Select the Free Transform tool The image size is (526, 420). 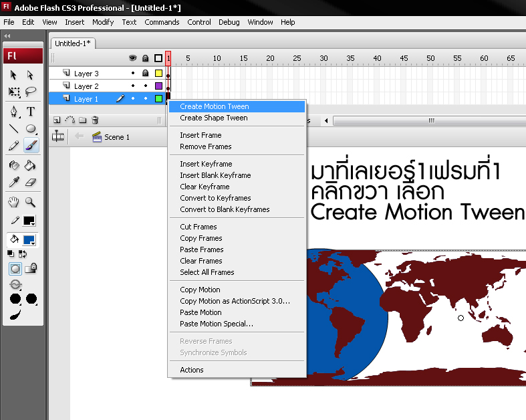[x=14, y=92]
